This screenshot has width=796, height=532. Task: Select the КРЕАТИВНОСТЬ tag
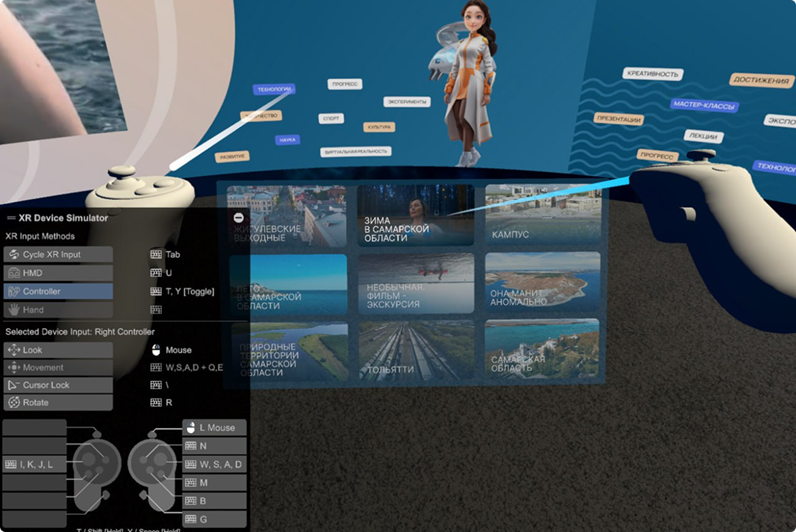click(x=653, y=74)
